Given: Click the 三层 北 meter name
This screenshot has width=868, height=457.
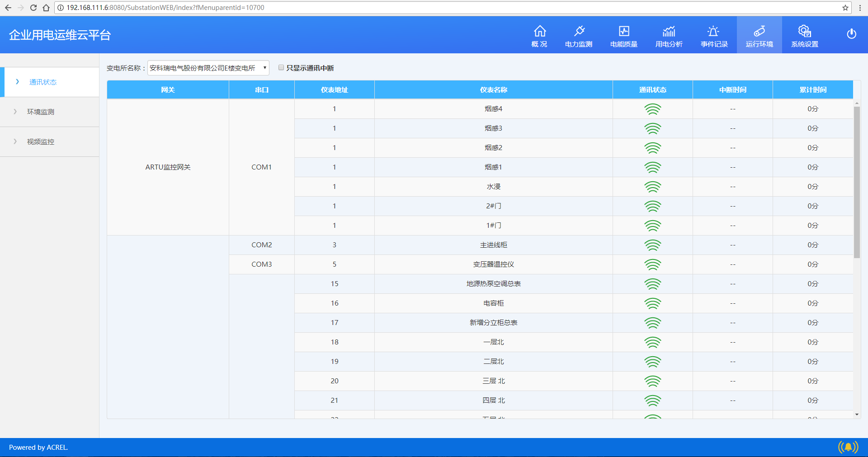Looking at the screenshot, I should pos(494,381).
